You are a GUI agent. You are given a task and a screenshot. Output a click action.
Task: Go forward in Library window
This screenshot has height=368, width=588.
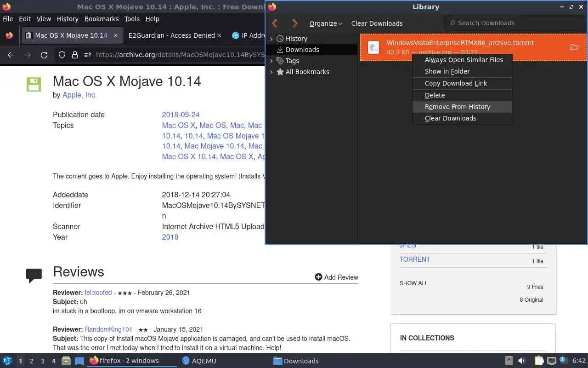(295, 23)
